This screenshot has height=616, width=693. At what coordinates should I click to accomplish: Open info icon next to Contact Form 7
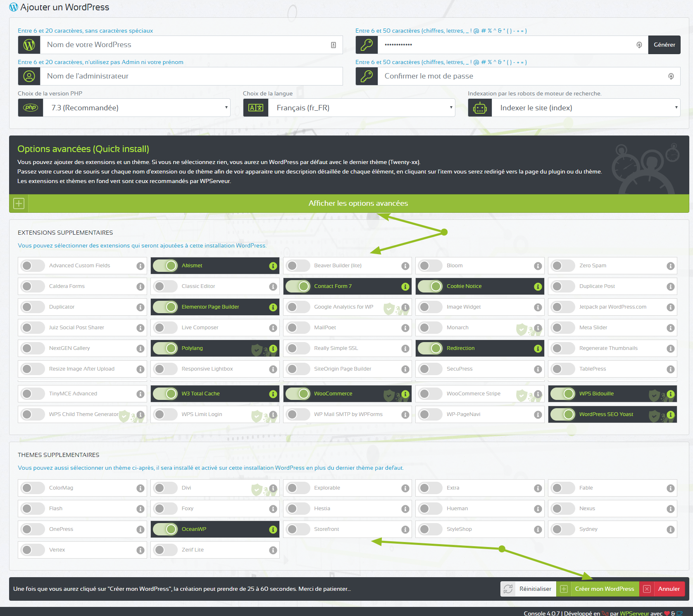click(x=405, y=287)
